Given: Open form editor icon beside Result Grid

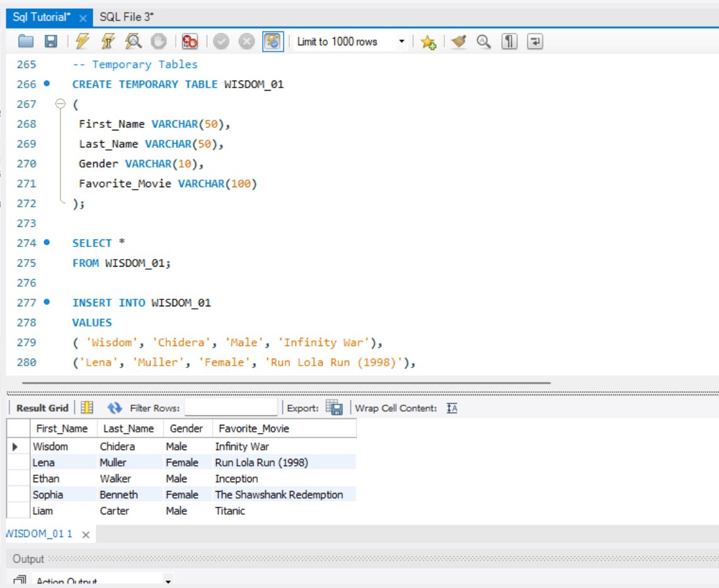Looking at the screenshot, I should (87, 407).
